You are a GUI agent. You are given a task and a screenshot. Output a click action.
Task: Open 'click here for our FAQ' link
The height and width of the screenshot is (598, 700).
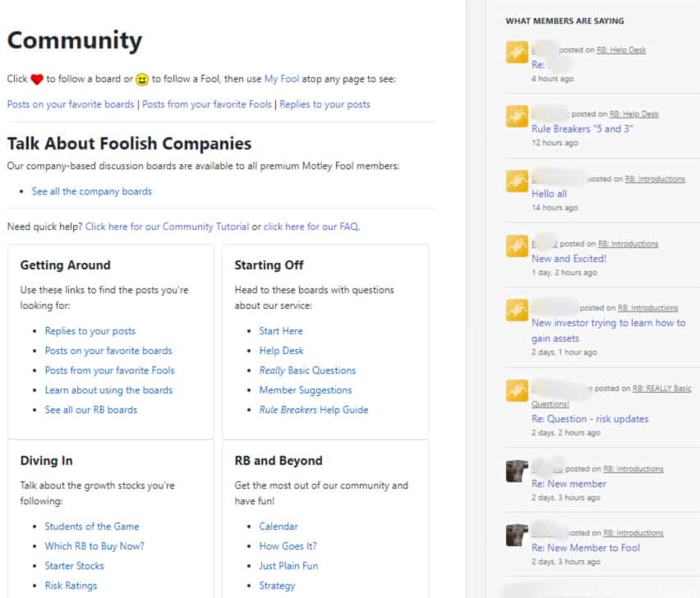coord(311,227)
